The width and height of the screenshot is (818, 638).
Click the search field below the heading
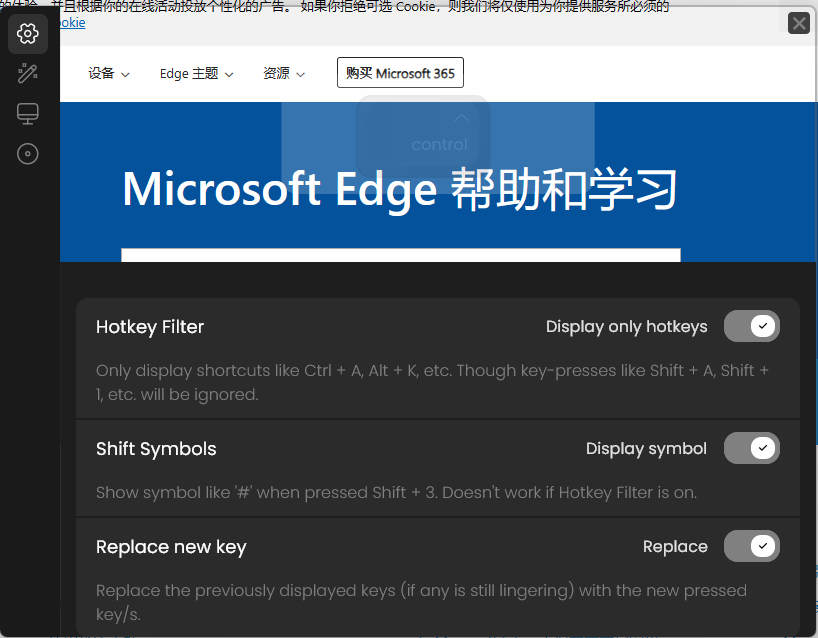pos(401,255)
